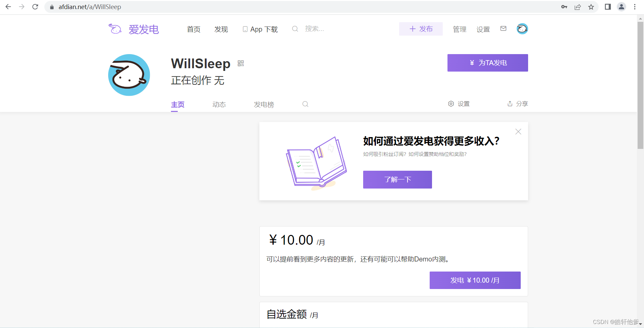Click the search icon in profile tabs

(x=305, y=104)
